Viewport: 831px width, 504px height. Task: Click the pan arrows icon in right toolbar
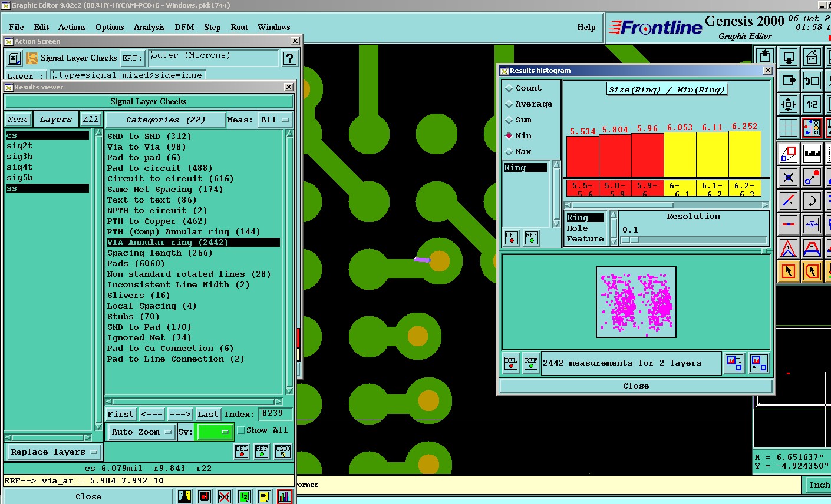click(789, 104)
